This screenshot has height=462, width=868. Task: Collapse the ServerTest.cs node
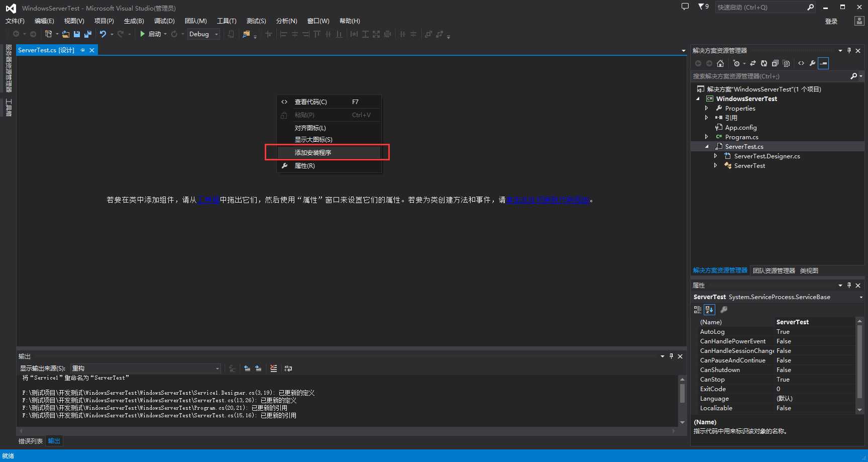point(707,147)
